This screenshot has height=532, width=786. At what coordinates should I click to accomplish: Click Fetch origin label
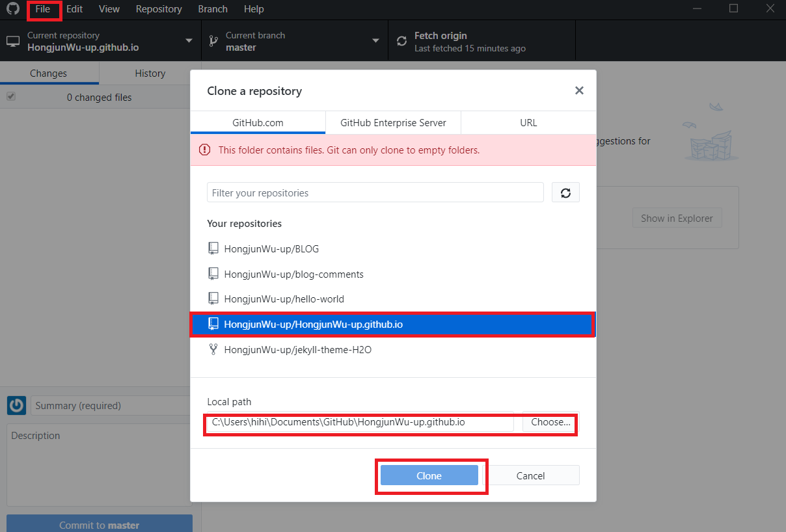coord(440,36)
